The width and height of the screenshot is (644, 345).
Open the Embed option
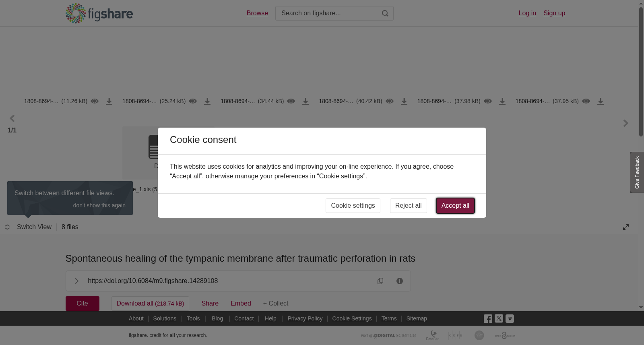241,304
